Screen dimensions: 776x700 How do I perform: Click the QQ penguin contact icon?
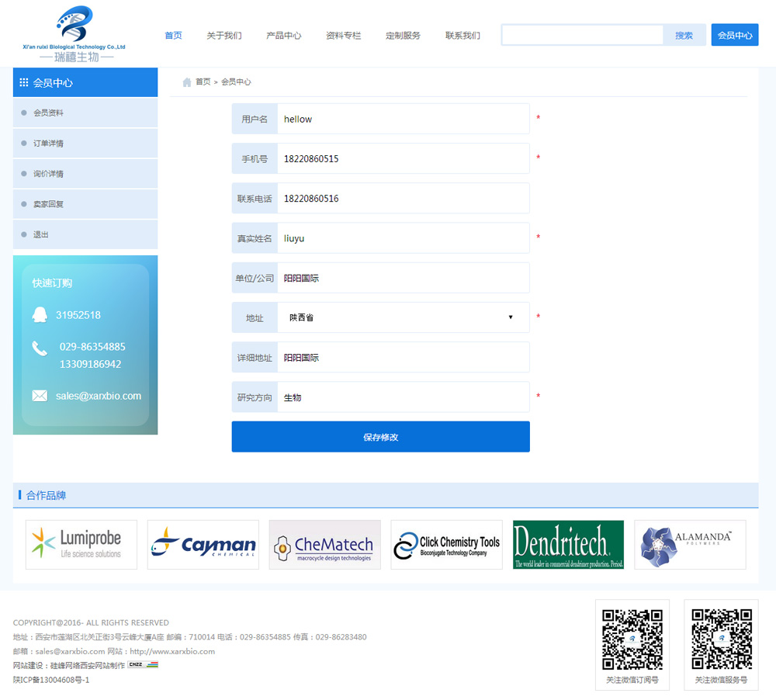pyautogui.click(x=40, y=315)
